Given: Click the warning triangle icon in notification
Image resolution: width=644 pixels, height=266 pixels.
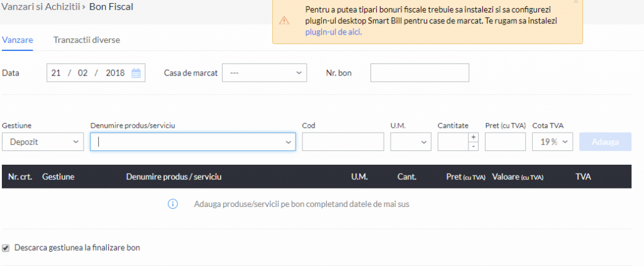Looking at the screenshot, I should [x=284, y=21].
